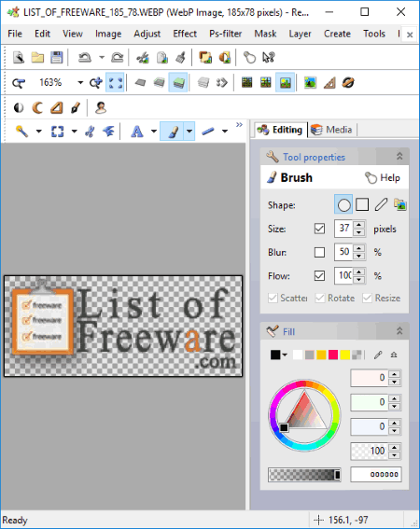Click the eyedropper color picker icon

[378, 355]
